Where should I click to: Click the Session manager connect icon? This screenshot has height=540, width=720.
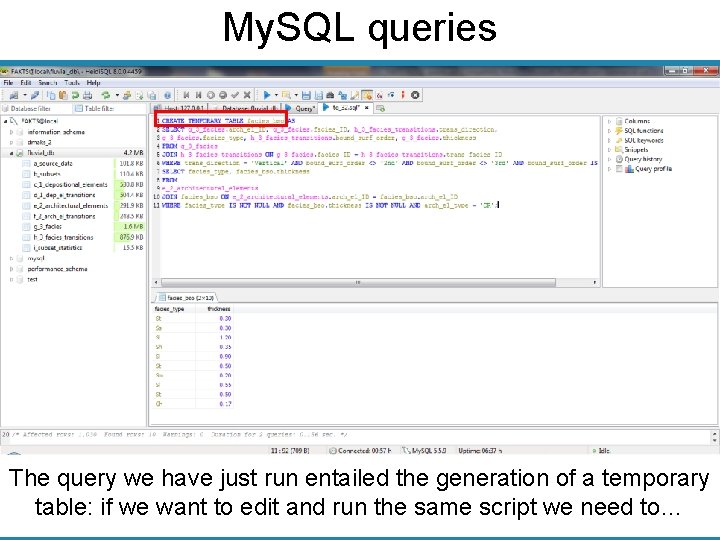click(x=14, y=95)
